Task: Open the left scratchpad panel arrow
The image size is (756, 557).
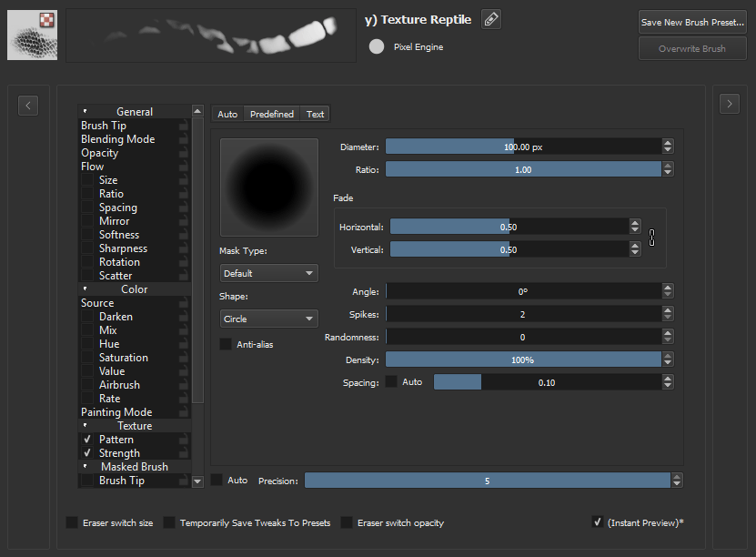Action: pyautogui.click(x=28, y=105)
